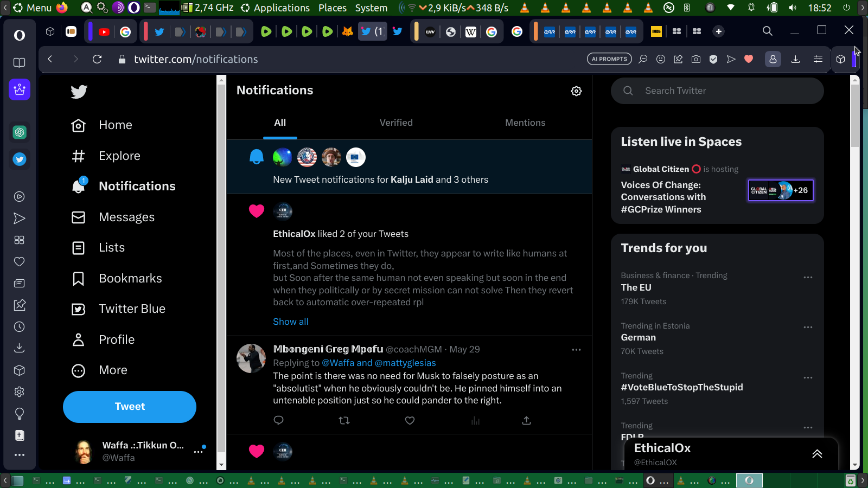
Task: Open more options for German trend
Action: 808,327
